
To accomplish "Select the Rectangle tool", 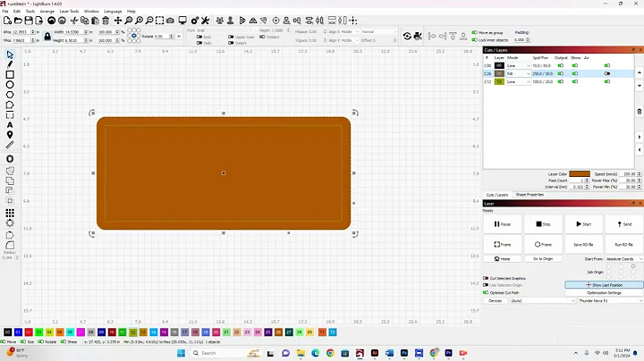I will [10, 75].
